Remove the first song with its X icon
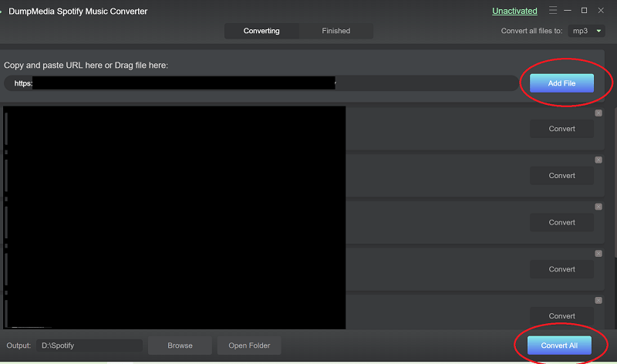The height and width of the screenshot is (364, 617). [598, 113]
